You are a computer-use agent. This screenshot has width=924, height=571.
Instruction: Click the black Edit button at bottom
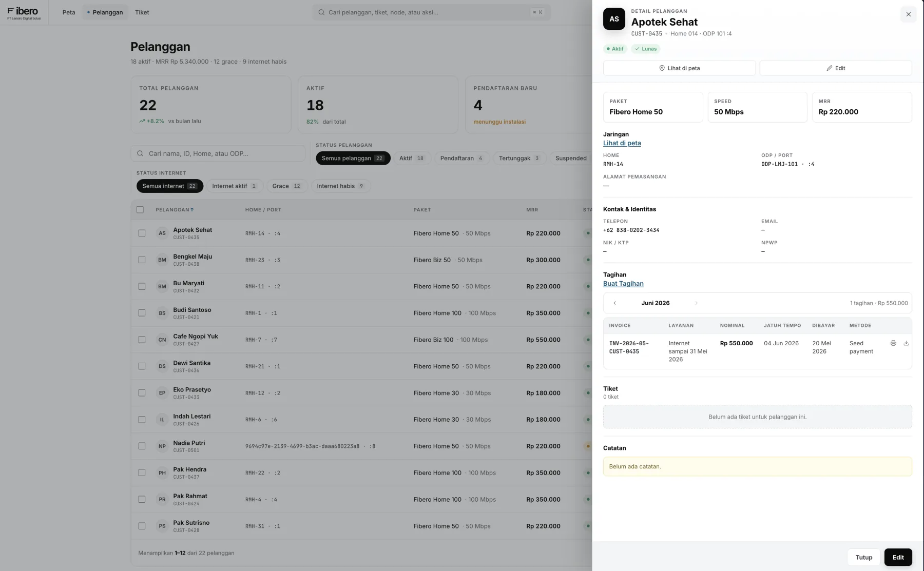click(x=898, y=558)
